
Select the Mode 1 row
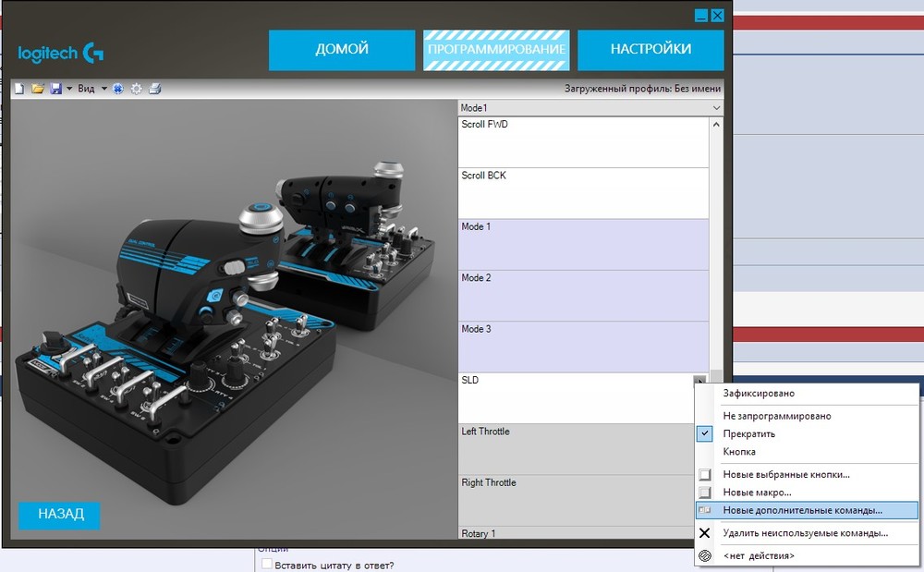[583, 245]
